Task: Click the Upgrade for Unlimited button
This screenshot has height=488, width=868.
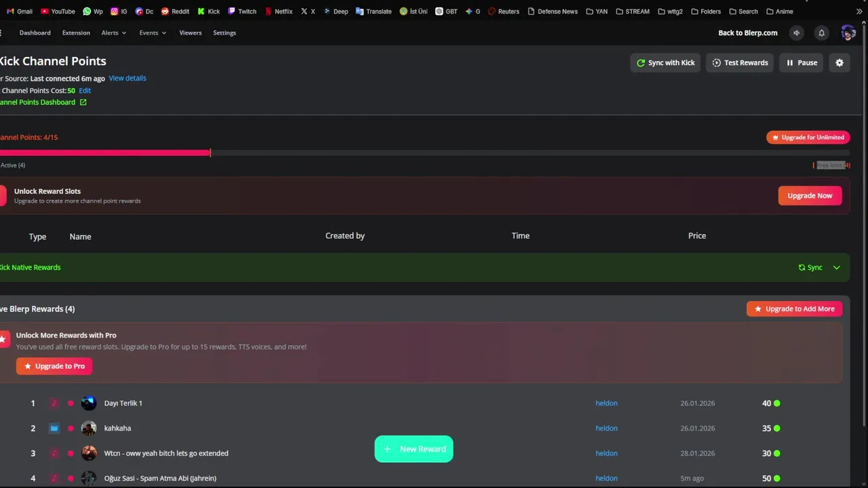Action: point(808,137)
